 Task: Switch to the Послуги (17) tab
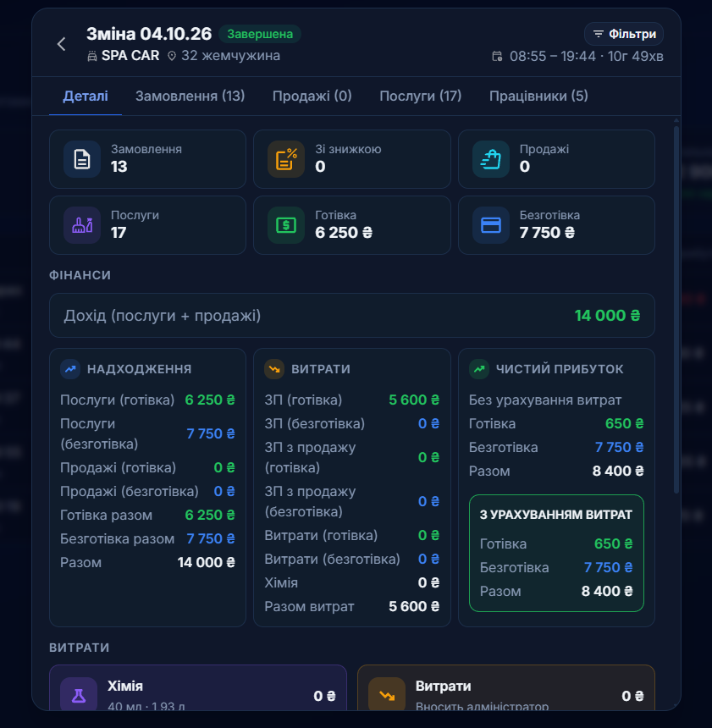coord(420,97)
